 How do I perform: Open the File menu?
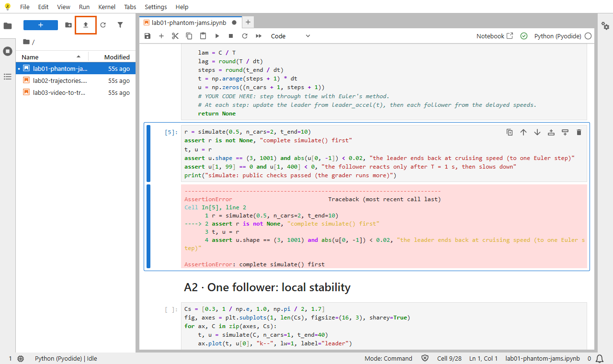pyautogui.click(x=25, y=7)
